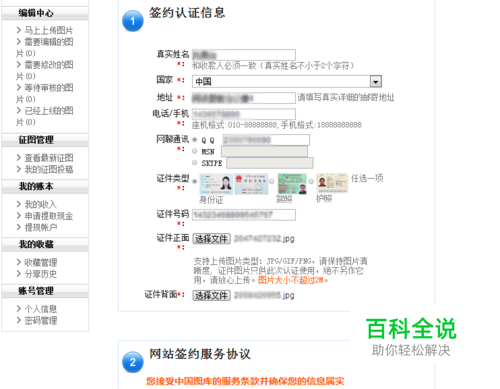
Task: Select the 护照 radio button
Action: (311, 181)
